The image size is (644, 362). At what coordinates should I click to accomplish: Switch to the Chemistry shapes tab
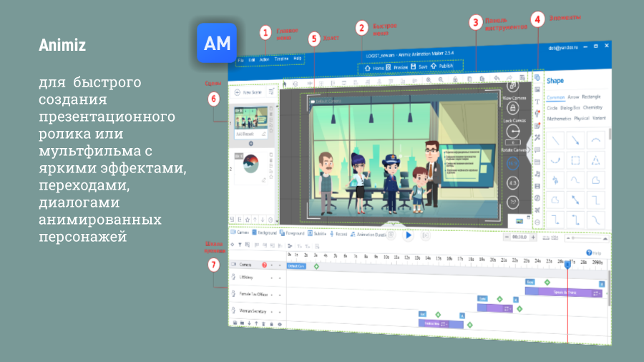[x=592, y=107]
